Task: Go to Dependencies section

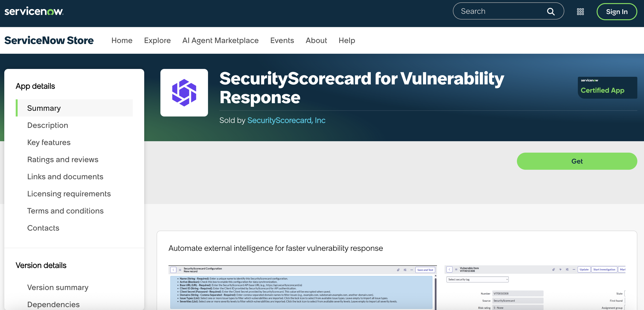Action: click(x=53, y=305)
